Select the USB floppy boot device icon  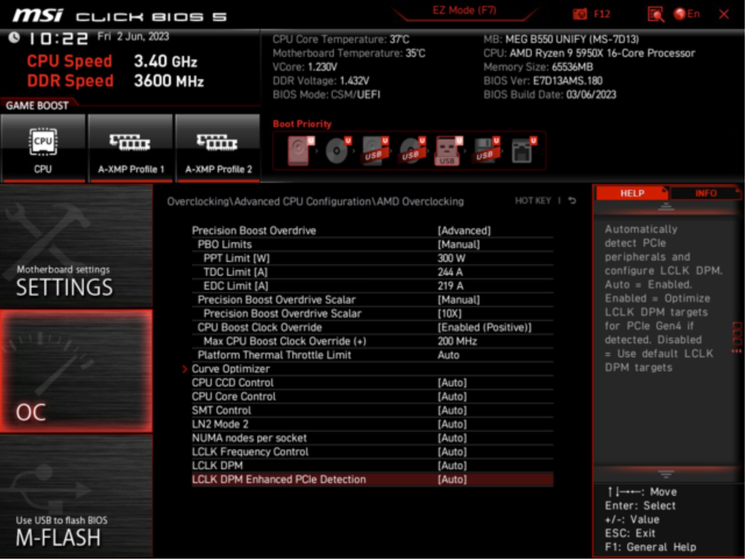[486, 150]
